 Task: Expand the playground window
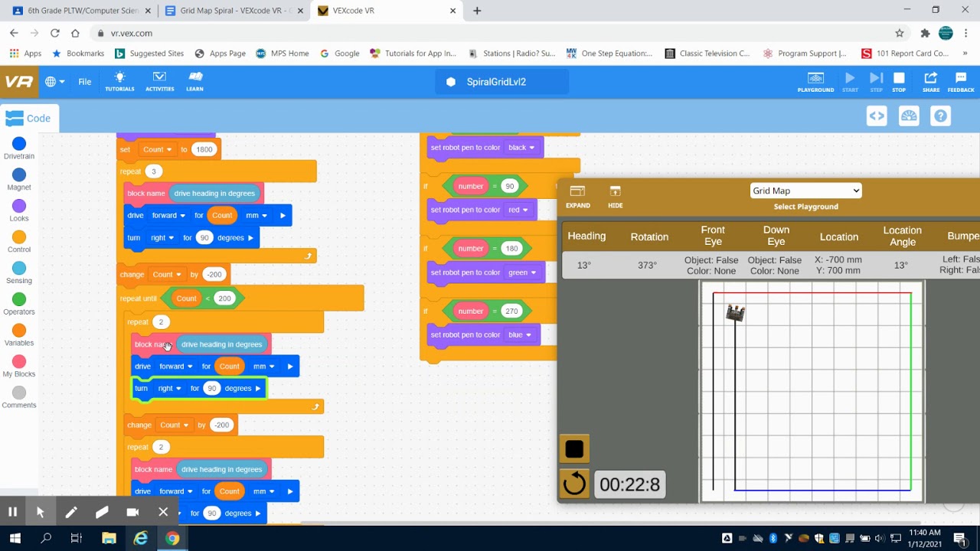pos(578,196)
